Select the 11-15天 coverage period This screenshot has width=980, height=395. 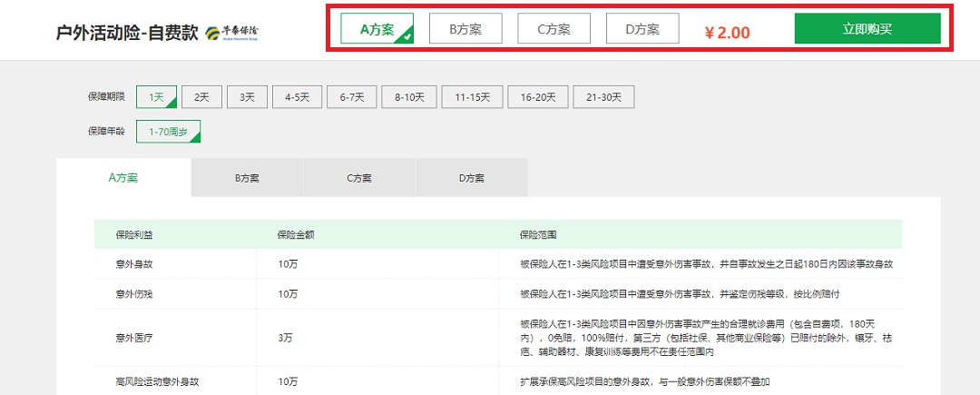[472, 96]
